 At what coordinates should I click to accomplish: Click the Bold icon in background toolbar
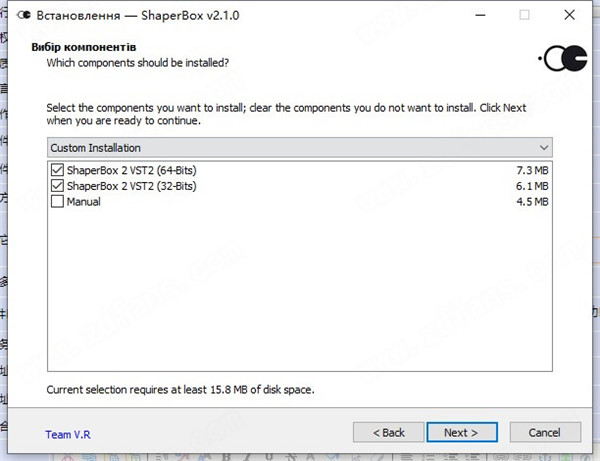226,457
